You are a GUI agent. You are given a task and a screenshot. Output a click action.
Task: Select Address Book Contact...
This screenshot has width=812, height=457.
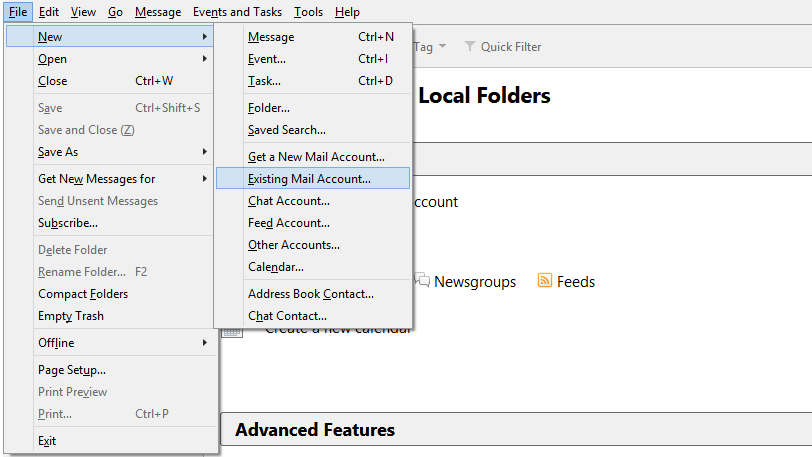tap(313, 294)
